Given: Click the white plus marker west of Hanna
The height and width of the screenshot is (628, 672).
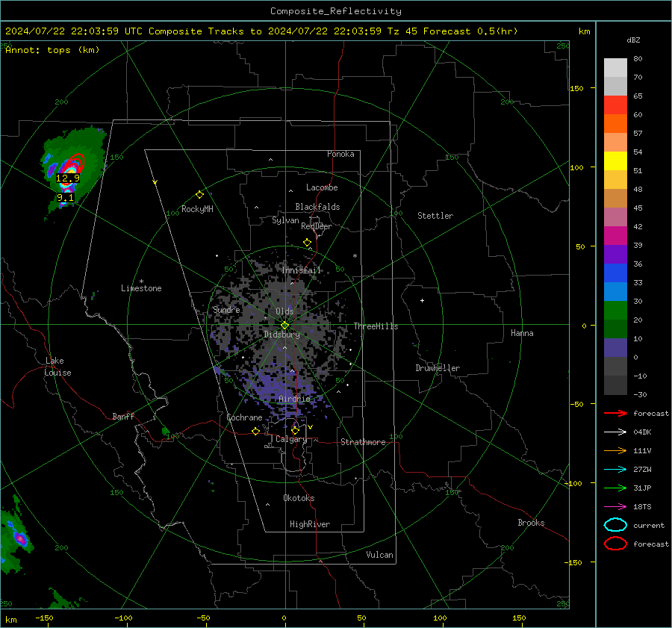Looking at the screenshot, I should pos(422,300).
